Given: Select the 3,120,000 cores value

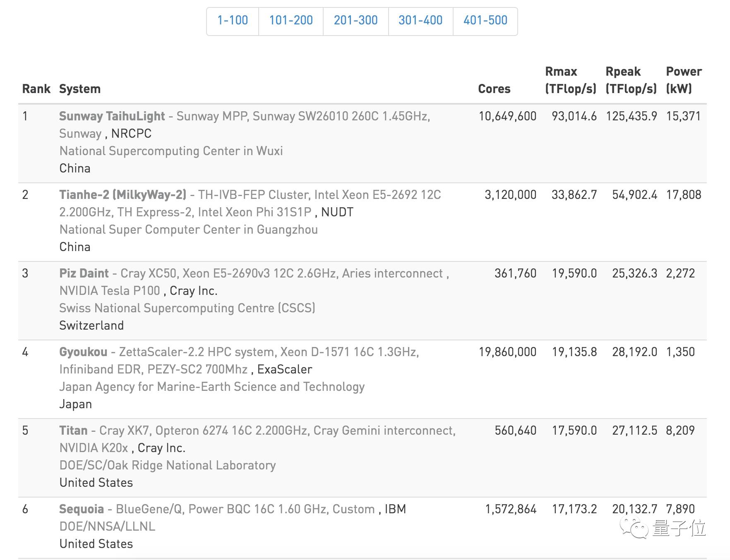Looking at the screenshot, I should (x=511, y=195).
